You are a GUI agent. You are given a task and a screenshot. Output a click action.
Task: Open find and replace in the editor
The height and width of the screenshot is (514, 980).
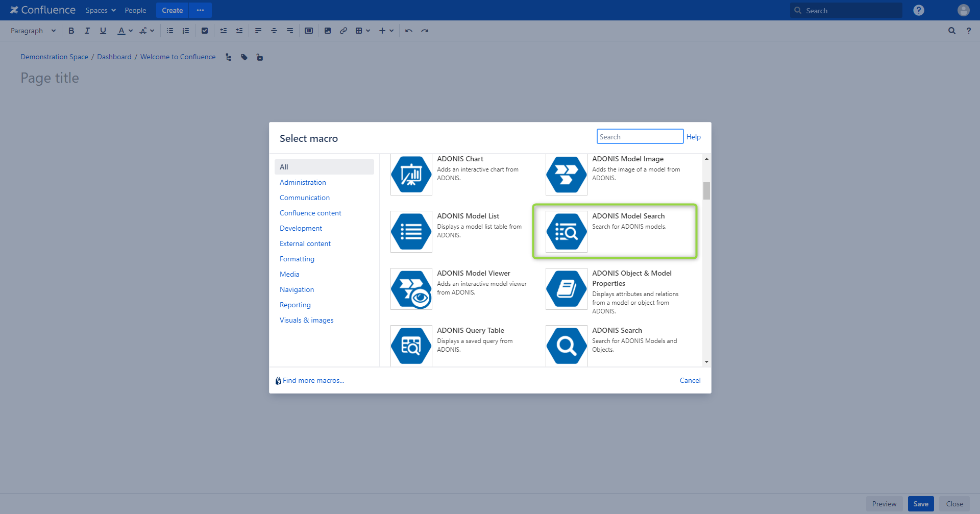(952, 31)
